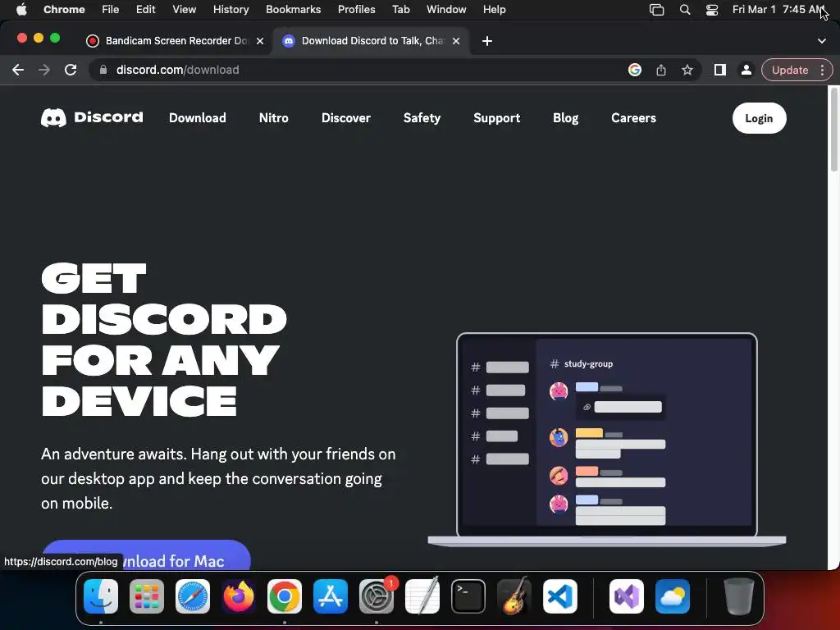Select the Download Discord tab

pos(372,41)
